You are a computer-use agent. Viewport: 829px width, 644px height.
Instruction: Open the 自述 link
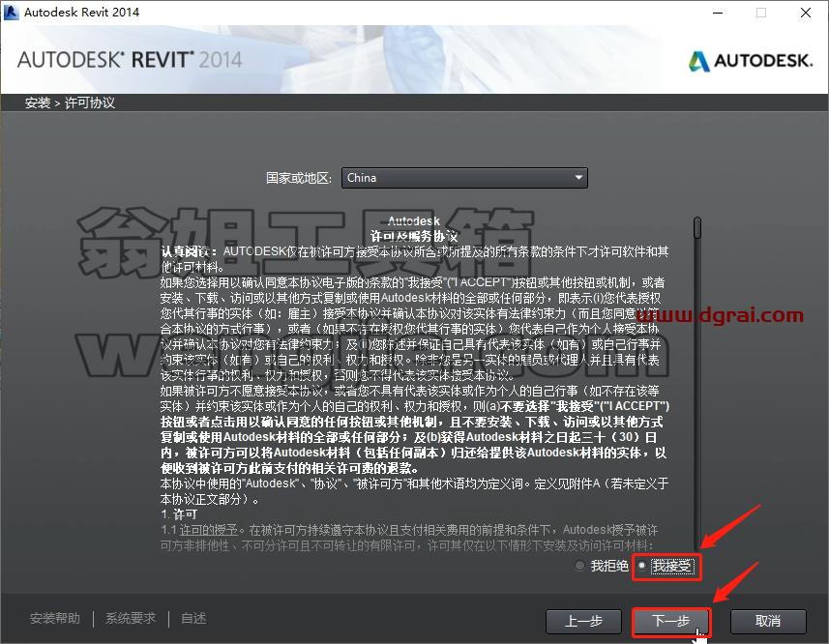193,618
